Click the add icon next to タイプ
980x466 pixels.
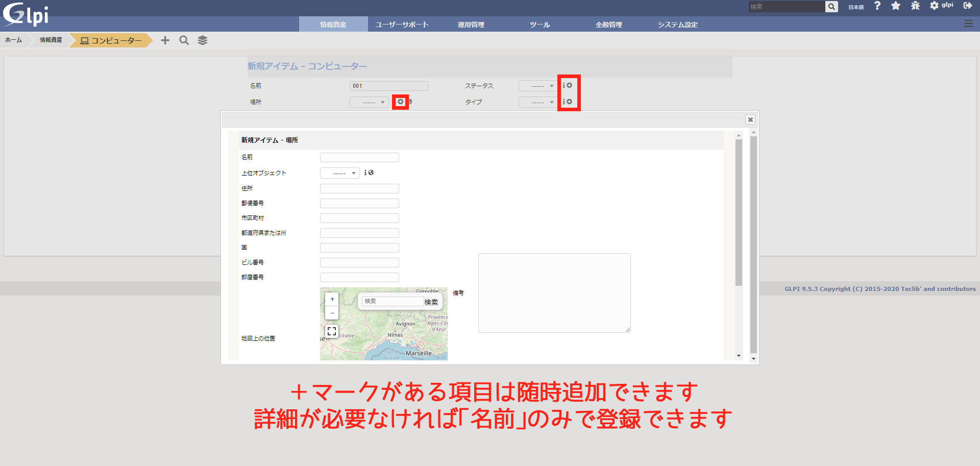569,102
